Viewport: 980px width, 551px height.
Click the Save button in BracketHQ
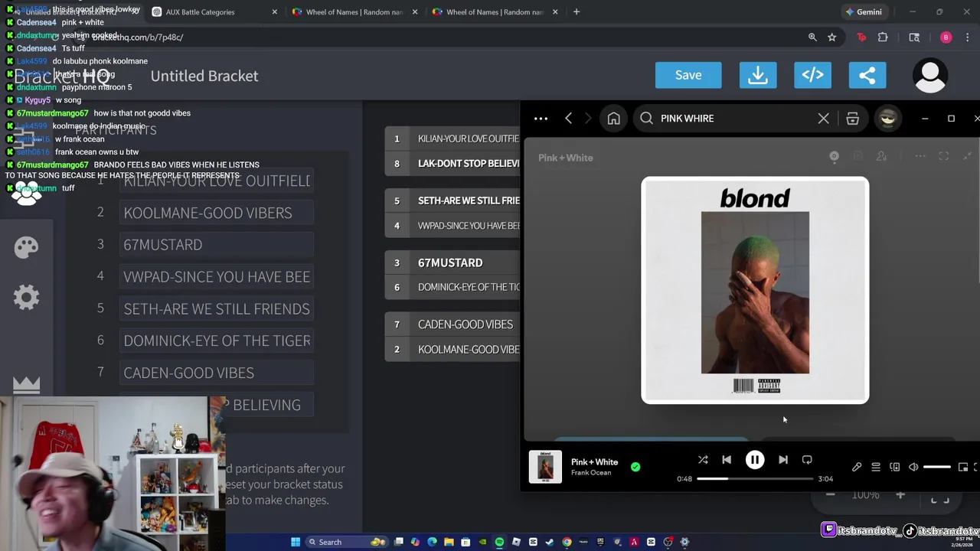click(688, 75)
